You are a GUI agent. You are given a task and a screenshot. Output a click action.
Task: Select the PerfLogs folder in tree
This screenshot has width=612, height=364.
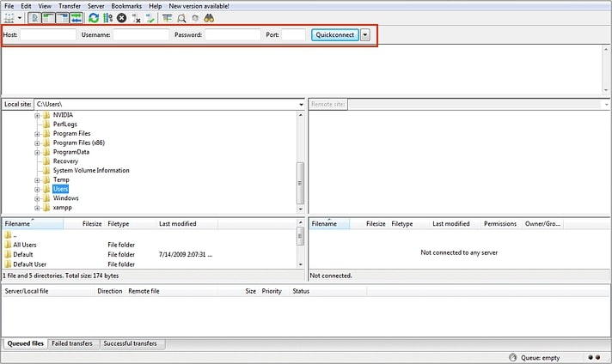coord(64,124)
